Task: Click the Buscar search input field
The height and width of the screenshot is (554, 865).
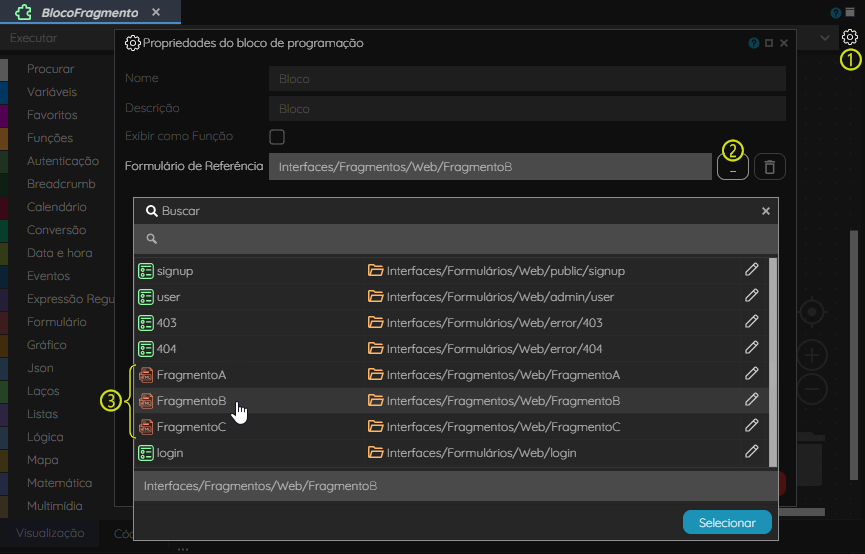Action: coord(456,238)
